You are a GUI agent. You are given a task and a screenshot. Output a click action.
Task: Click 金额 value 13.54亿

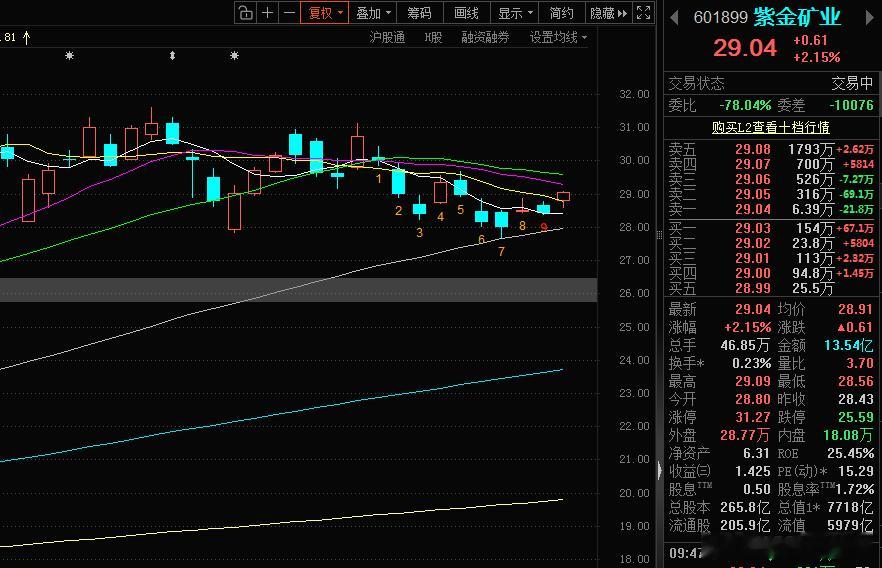(848, 345)
